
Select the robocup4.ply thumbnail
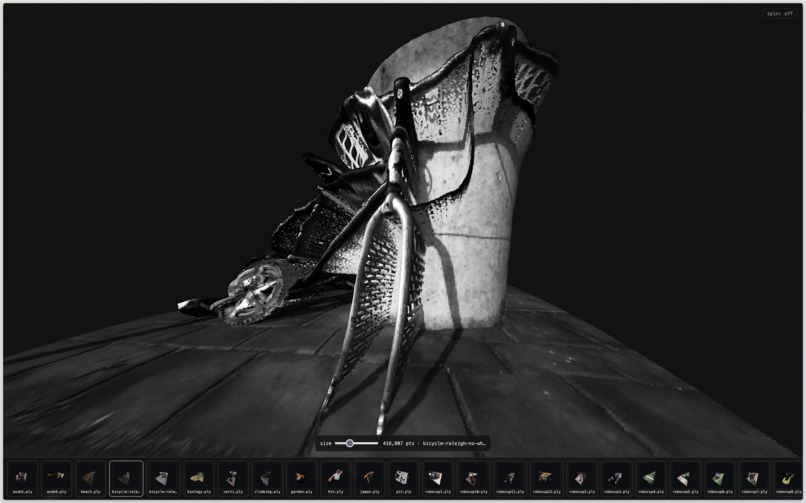651,478
